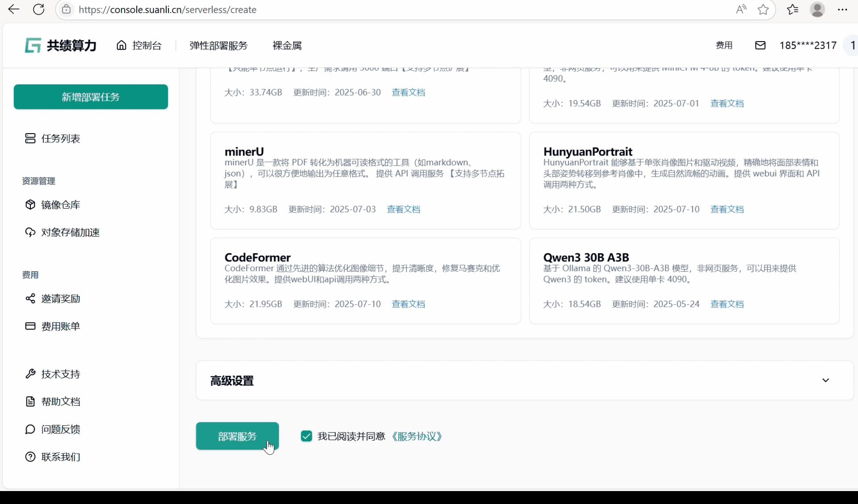The height and width of the screenshot is (504, 858).
Task: Open 查看文档 link for minerU
Action: (403, 209)
